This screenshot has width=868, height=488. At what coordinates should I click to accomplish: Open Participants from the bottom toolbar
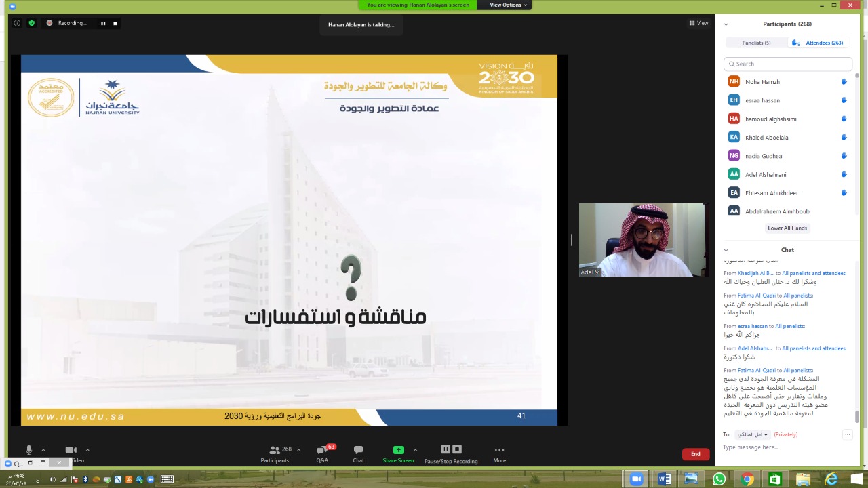point(275,453)
